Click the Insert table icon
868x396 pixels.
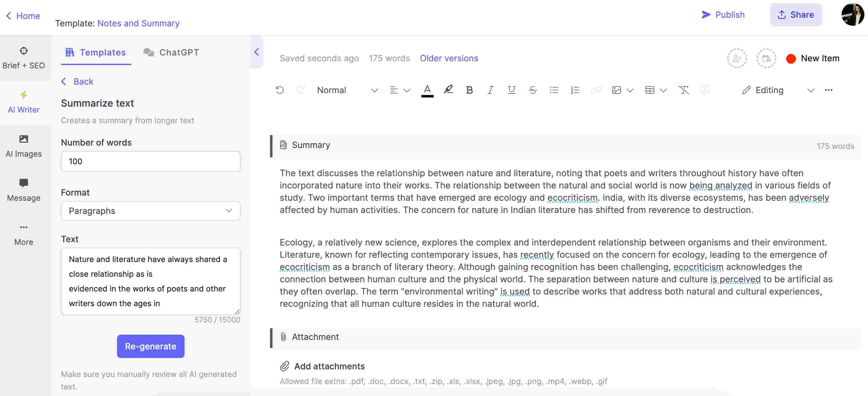(x=649, y=90)
